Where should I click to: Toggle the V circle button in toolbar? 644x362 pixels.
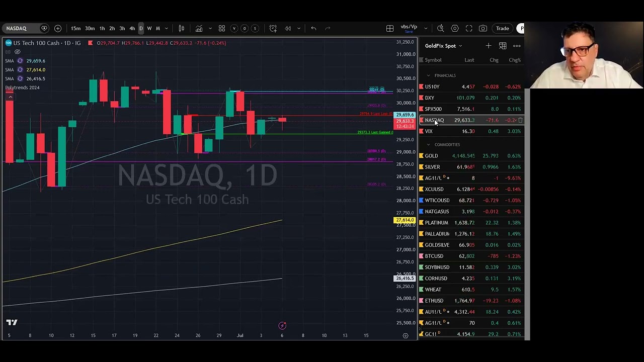tap(234, 29)
